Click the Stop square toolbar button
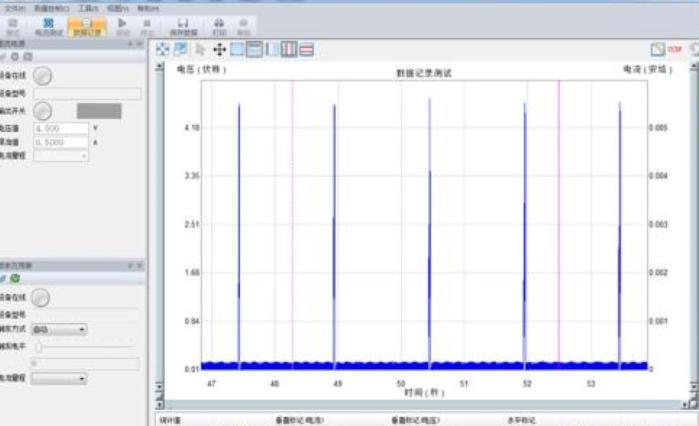Viewport: 699px width, 426px height. click(147, 27)
